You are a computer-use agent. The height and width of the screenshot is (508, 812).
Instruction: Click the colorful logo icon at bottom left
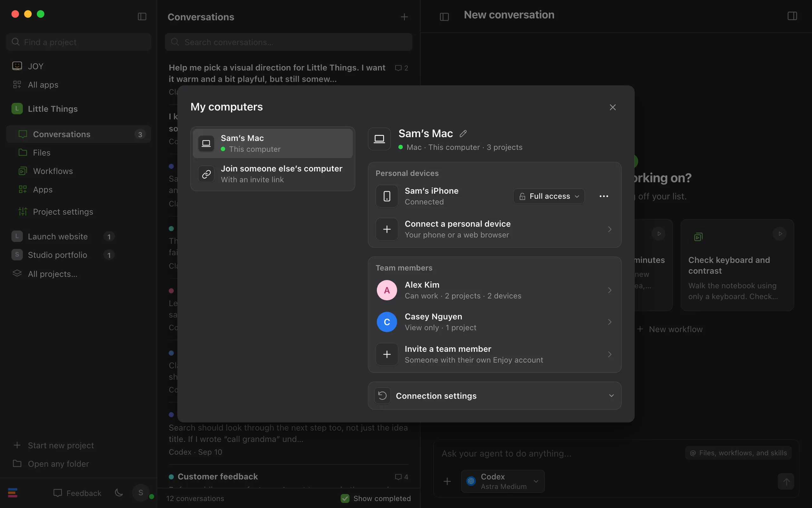pos(13,493)
